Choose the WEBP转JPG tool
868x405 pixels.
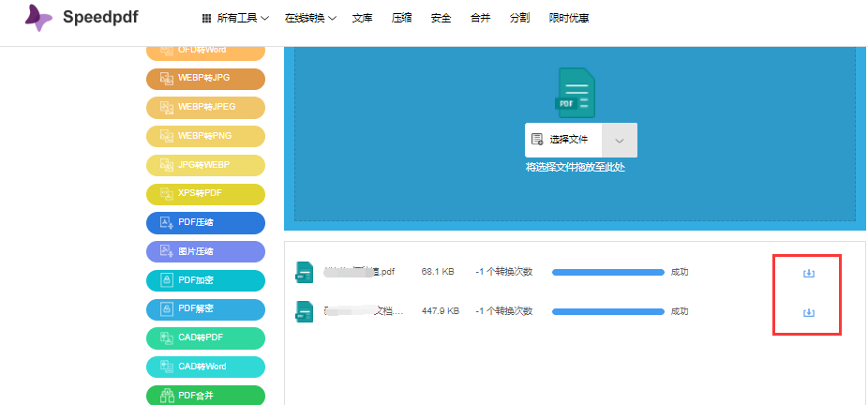pyautogui.click(x=205, y=79)
